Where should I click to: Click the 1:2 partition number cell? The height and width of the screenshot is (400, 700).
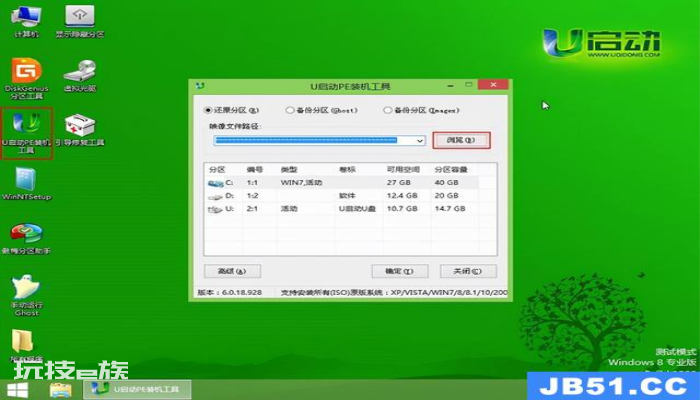point(252,196)
